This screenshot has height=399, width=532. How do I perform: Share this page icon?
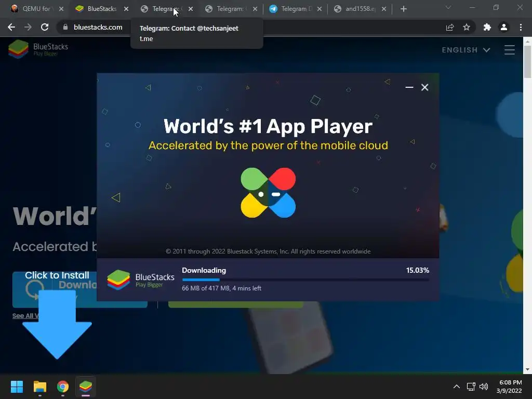pyautogui.click(x=450, y=27)
